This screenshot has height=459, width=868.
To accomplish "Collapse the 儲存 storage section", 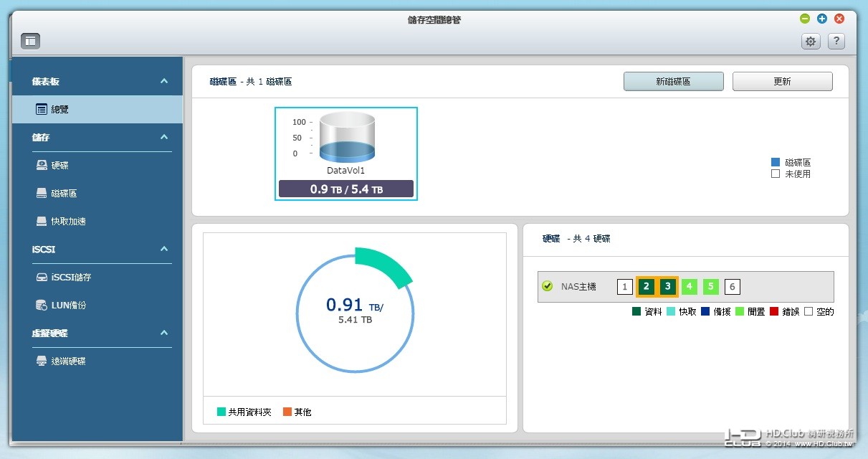I will pyautogui.click(x=164, y=137).
